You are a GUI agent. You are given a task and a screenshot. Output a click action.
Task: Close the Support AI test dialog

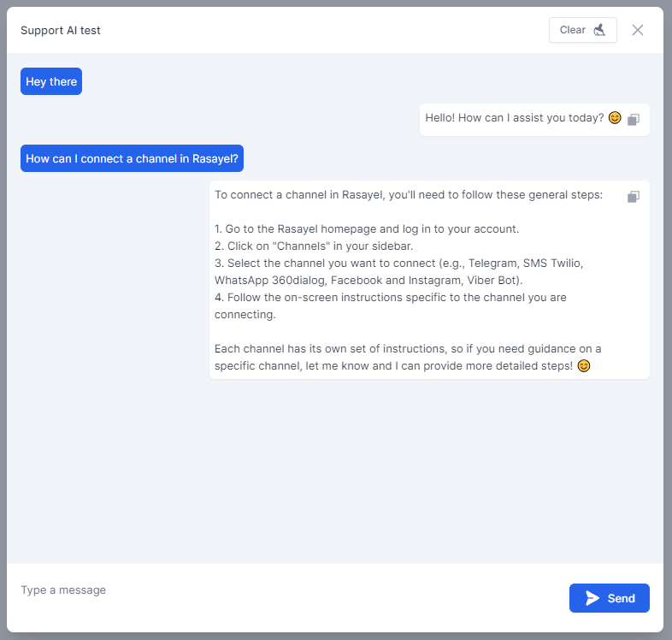pyautogui.click(x=638, y=30)
